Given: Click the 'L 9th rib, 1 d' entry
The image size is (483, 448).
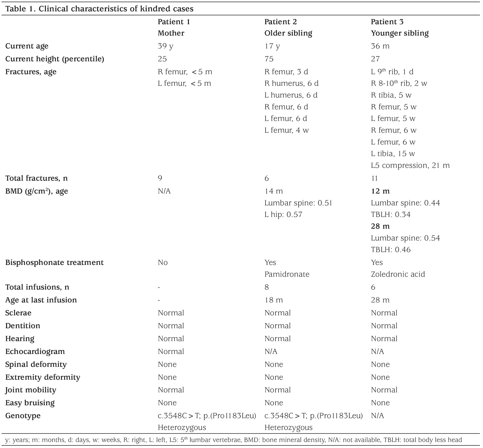Looking at the screenshot, I should [392, 72].
